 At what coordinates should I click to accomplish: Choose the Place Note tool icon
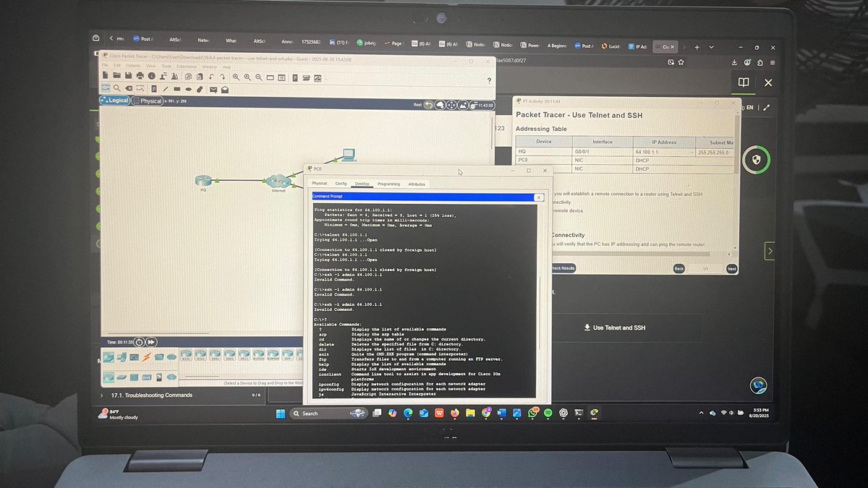click(154, 89)
